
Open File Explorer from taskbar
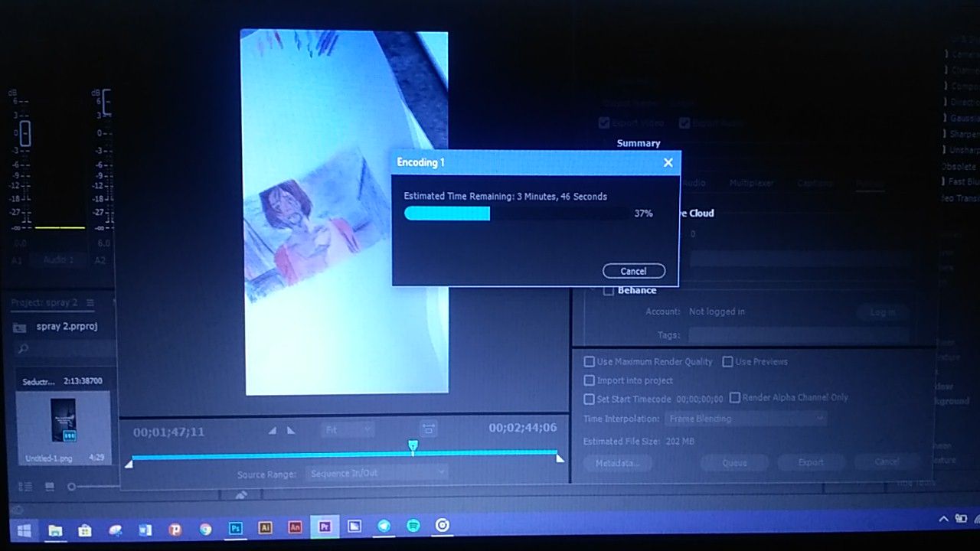(55, 529)
